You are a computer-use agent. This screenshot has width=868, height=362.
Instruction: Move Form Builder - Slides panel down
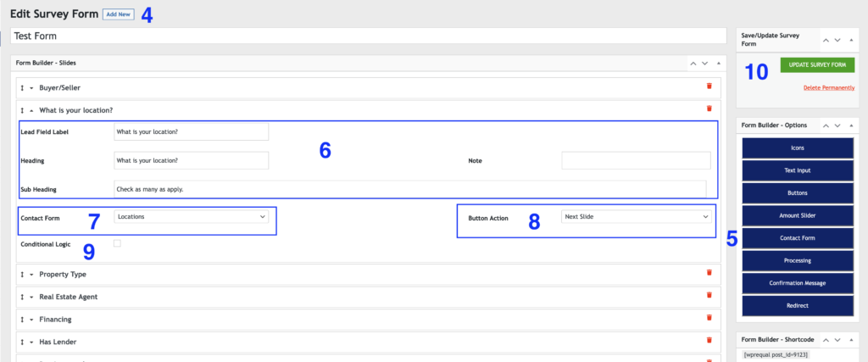click(x=704, y=63)
